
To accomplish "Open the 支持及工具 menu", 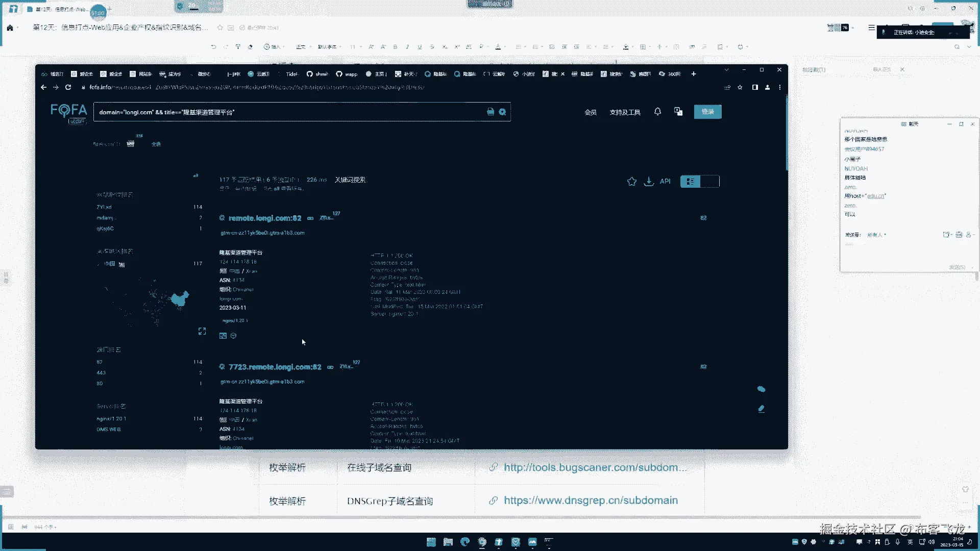I will (625, 112).
